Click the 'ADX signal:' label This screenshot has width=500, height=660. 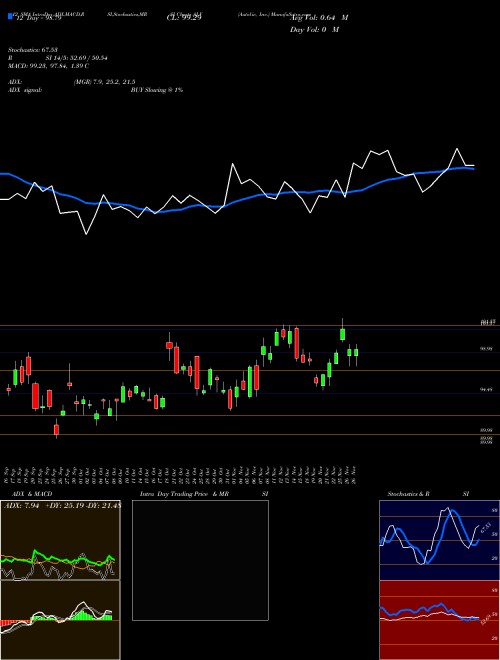pos(25,90)
